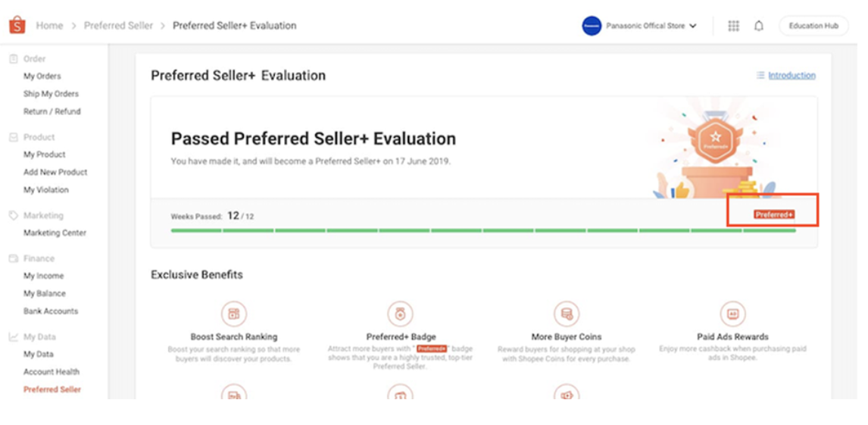Screen dimensions: 868x425
Task: Go to Marketing Center menu item
Action: (55, 233)
